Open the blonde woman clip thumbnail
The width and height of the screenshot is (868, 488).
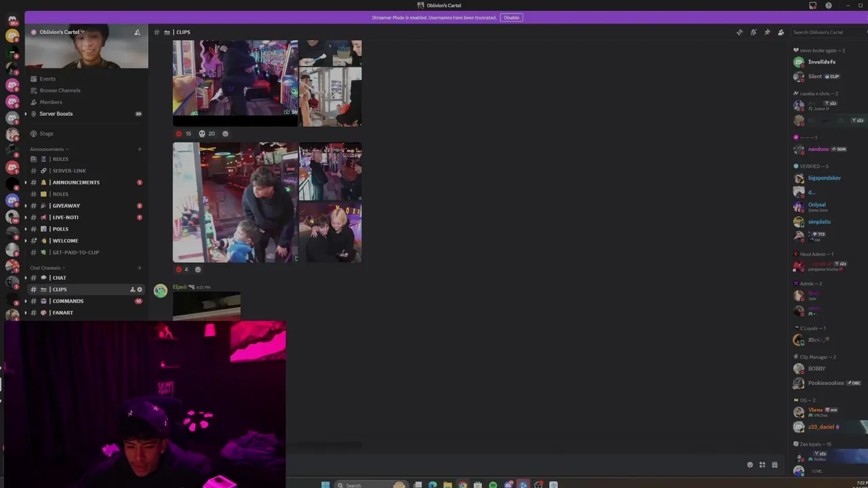click(x=330, y=232)
